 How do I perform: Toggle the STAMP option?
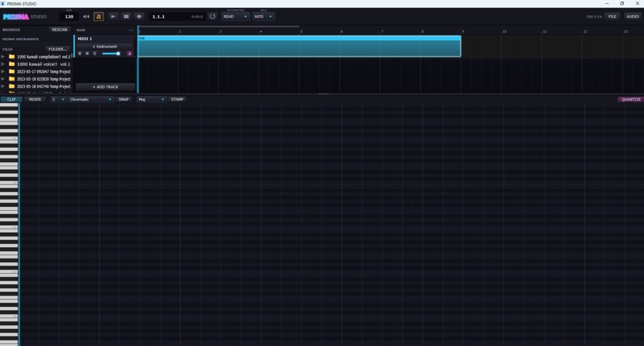pos(177,99)
